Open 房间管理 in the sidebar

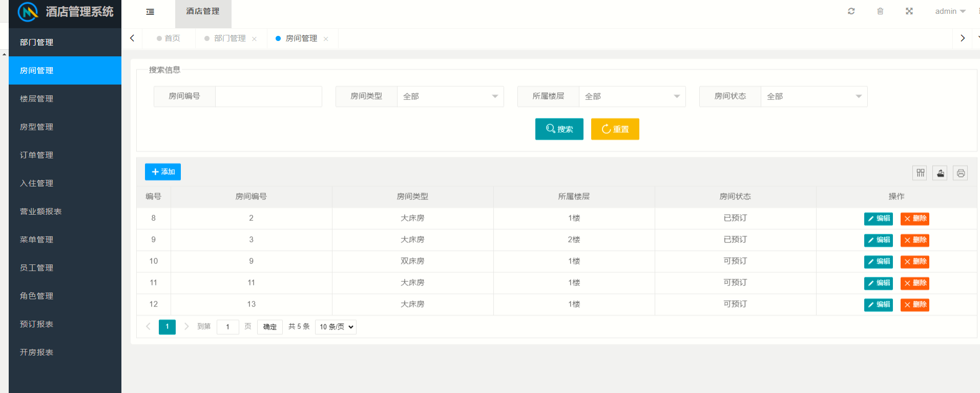(x=65, y=71)
